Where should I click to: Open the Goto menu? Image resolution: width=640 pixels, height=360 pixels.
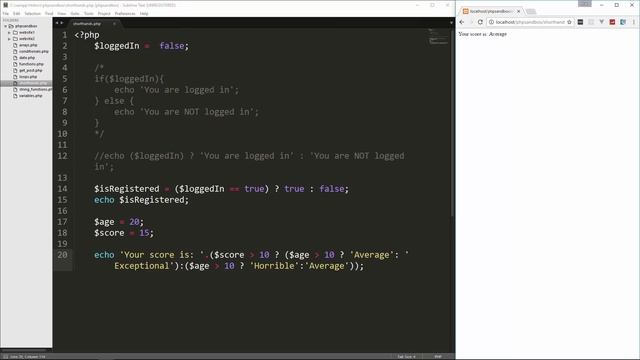(x=75, y=13)
